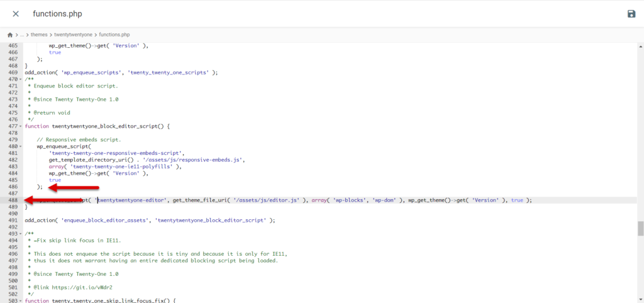This screenshot has height=303, width=644.
Task: Click the vertical scrollbar thumb
Action: point(640,227)
